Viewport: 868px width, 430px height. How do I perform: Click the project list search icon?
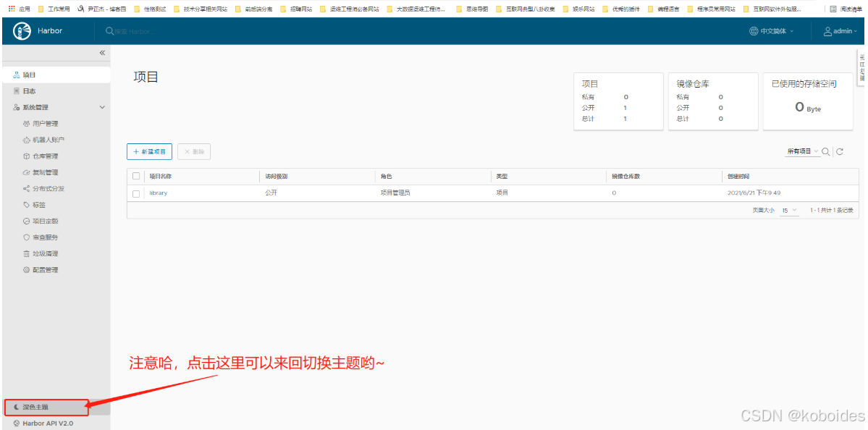coord(825,151)
